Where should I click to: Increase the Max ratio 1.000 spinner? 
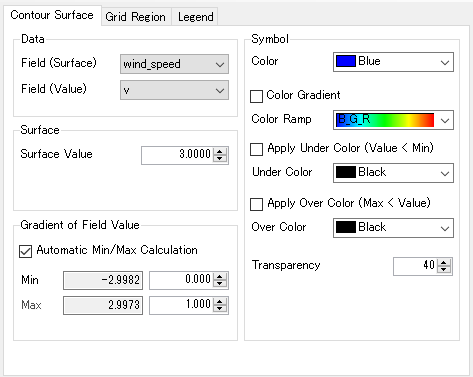coord(220,301)
